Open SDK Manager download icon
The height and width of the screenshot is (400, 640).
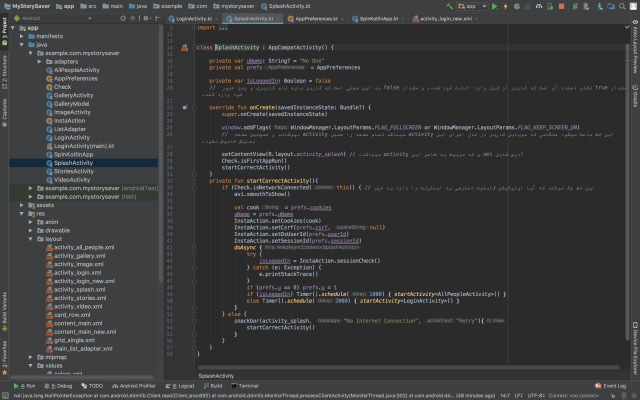coord(600,6)
